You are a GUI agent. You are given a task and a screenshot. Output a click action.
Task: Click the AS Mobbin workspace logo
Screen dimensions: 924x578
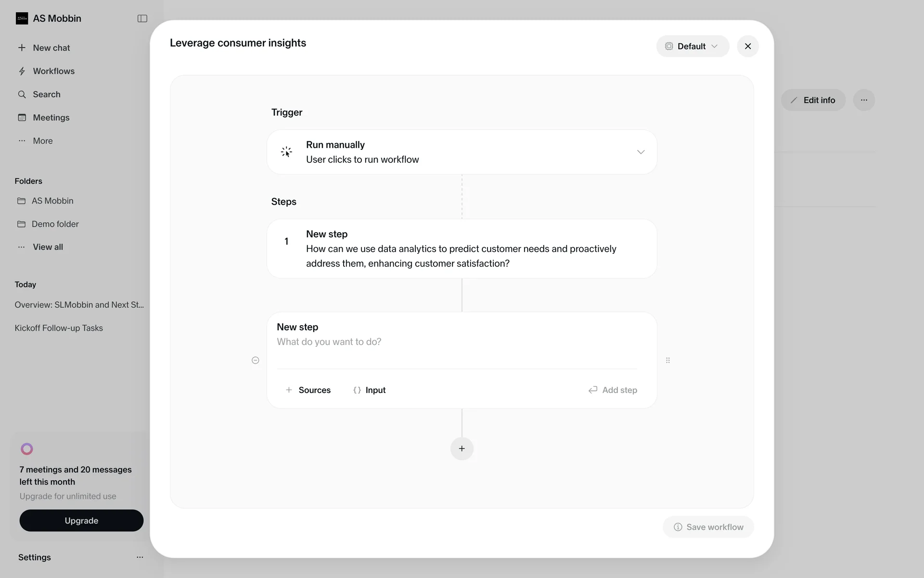[x=22, y=18]
